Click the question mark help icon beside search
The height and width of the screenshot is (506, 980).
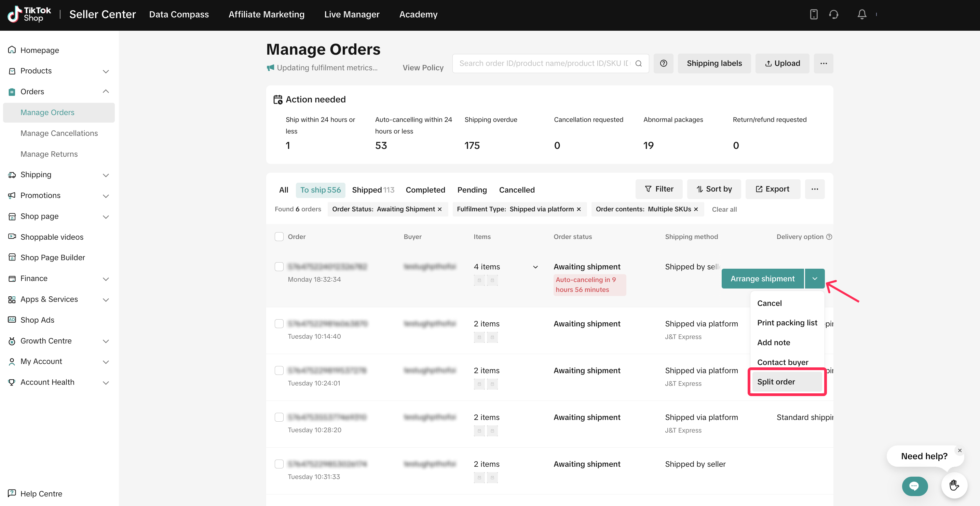[663, 64]
